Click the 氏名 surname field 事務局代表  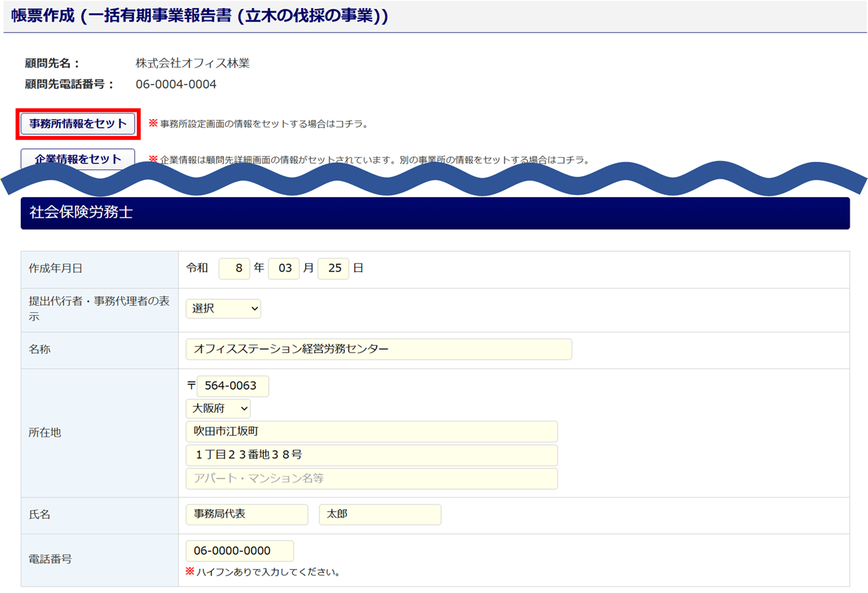pos(246,514)
